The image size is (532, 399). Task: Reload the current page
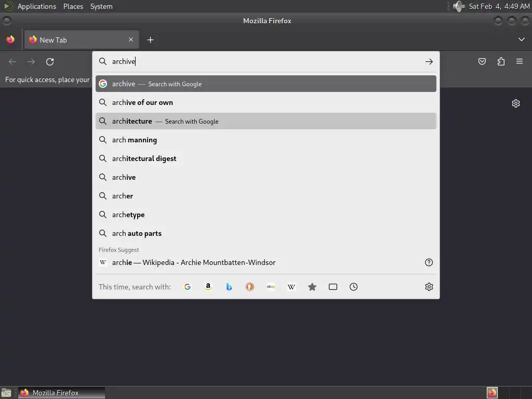click(50, 62)
